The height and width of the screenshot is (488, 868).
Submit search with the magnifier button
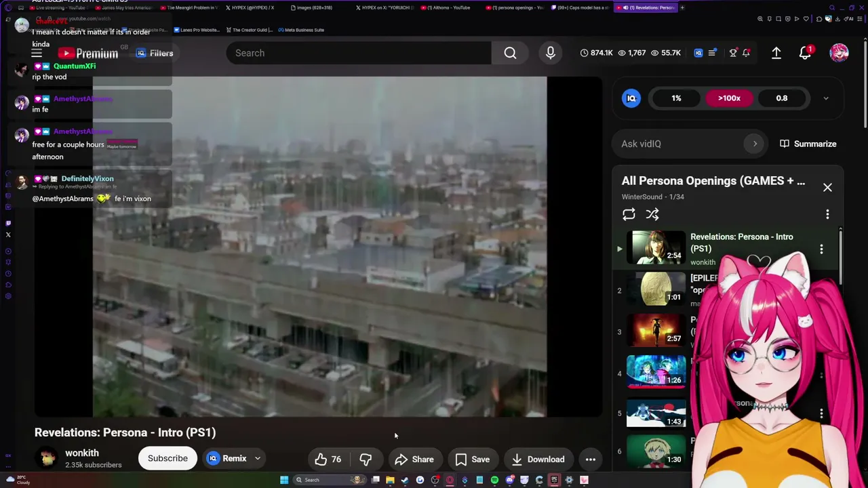click(x=510, y=53)
